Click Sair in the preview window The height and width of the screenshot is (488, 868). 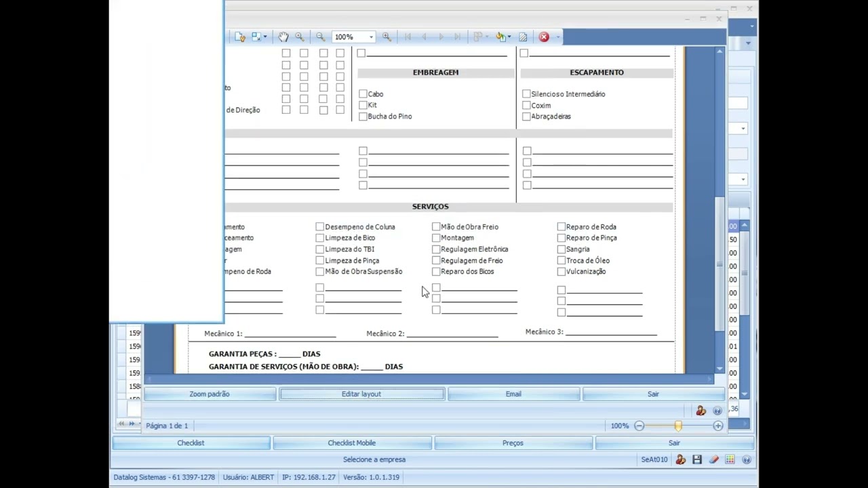653,394
